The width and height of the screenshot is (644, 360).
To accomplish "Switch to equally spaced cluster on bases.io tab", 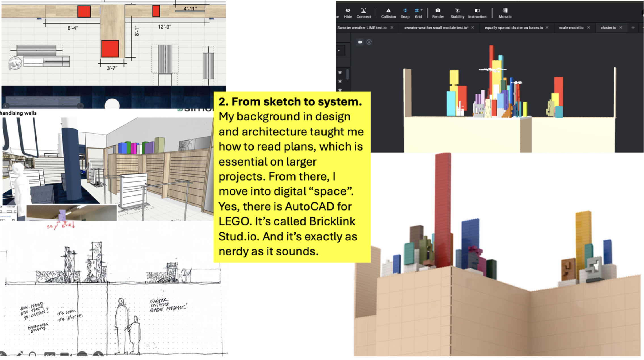I will click(x=513, y=28).
